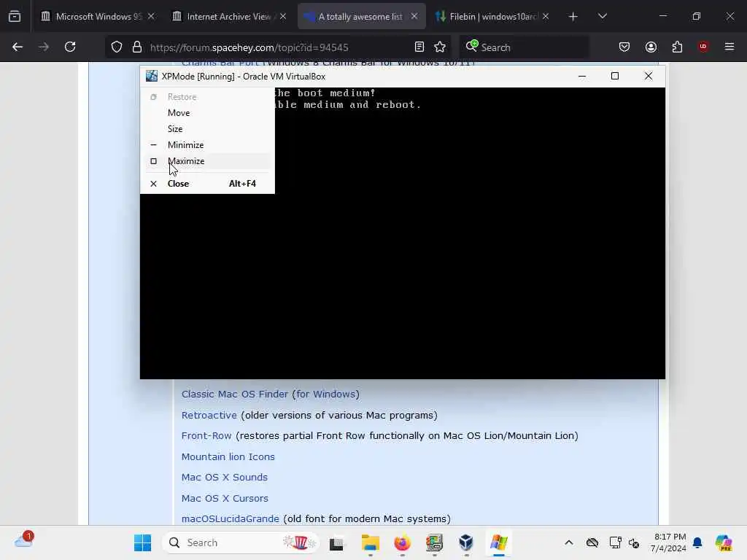Click the tracking protection shield icon
The height and width of the screenshot is (560, 747).
coord(117,47)
